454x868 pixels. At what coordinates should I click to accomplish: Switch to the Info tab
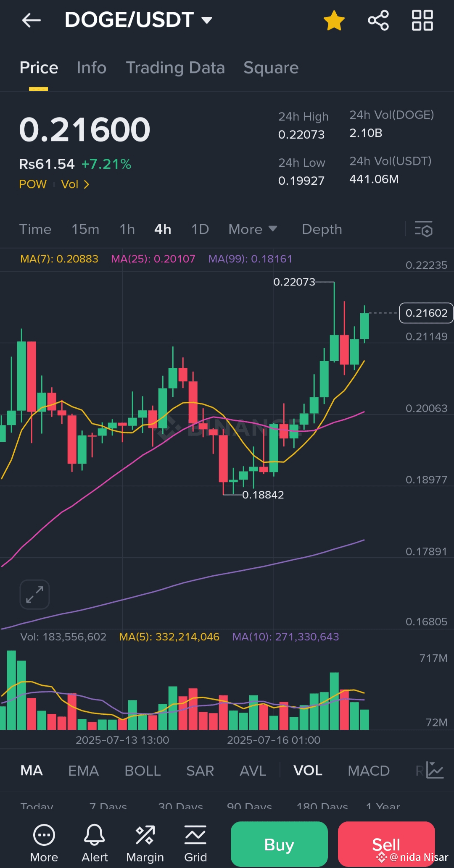[91, 68]
